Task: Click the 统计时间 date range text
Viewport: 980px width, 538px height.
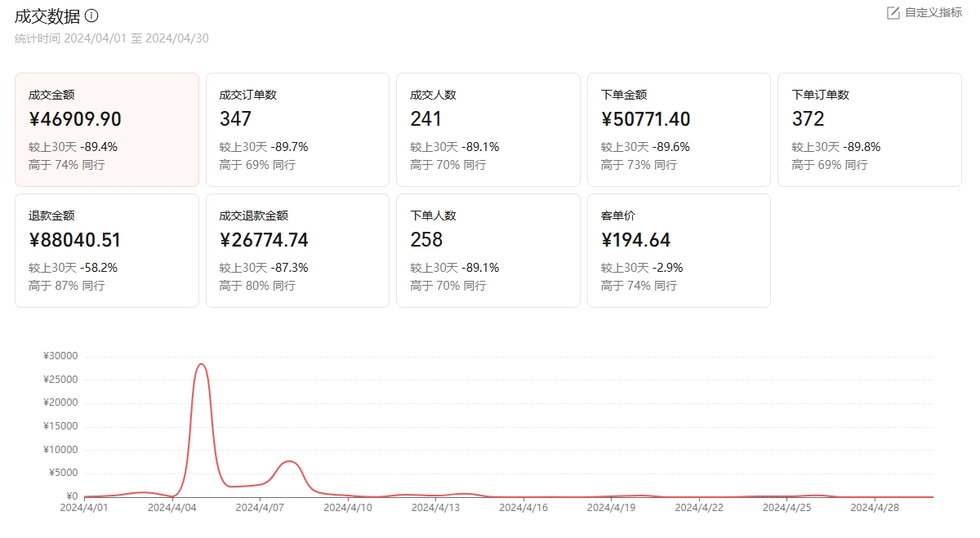Action: (112, 38)
